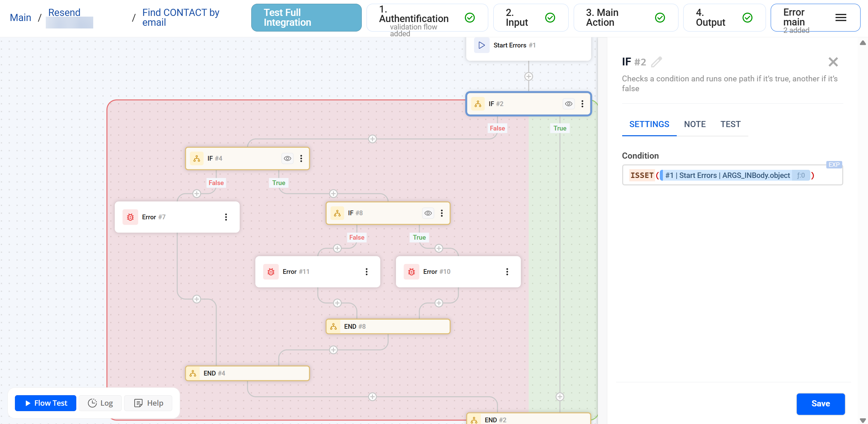Open three-dot menu on IF #8
The width and height of the screenshot is (868, 424).
point(441,213)
